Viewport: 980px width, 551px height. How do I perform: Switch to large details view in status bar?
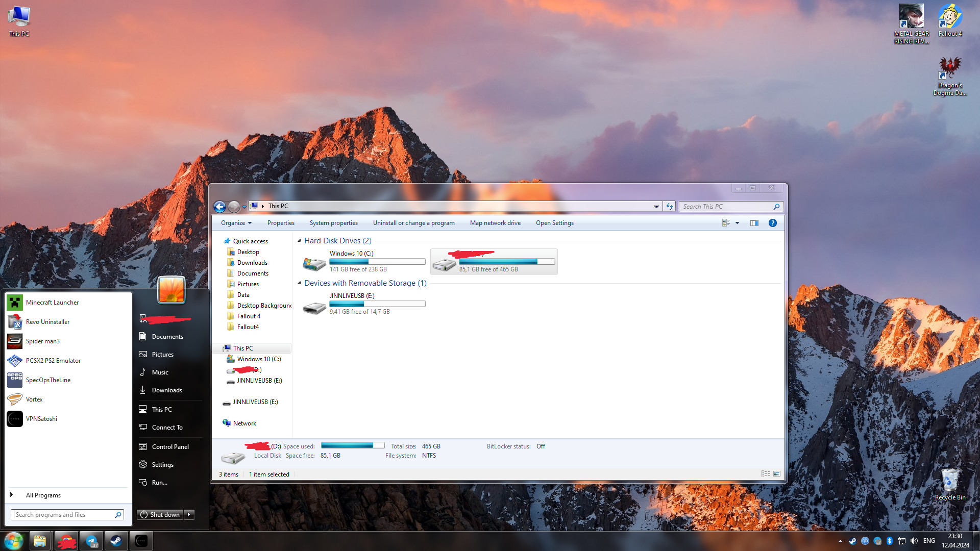tap(777, 474)
